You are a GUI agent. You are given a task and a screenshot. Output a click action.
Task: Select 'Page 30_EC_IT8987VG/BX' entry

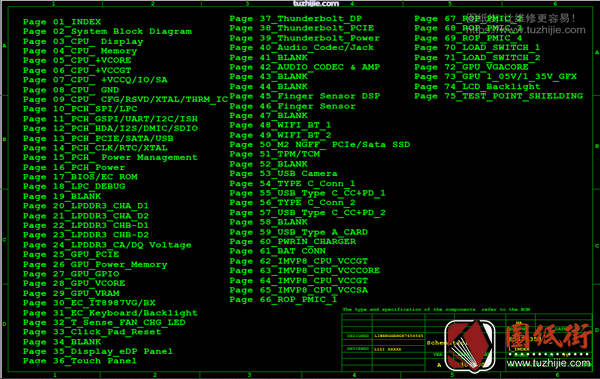coord(89,304)
